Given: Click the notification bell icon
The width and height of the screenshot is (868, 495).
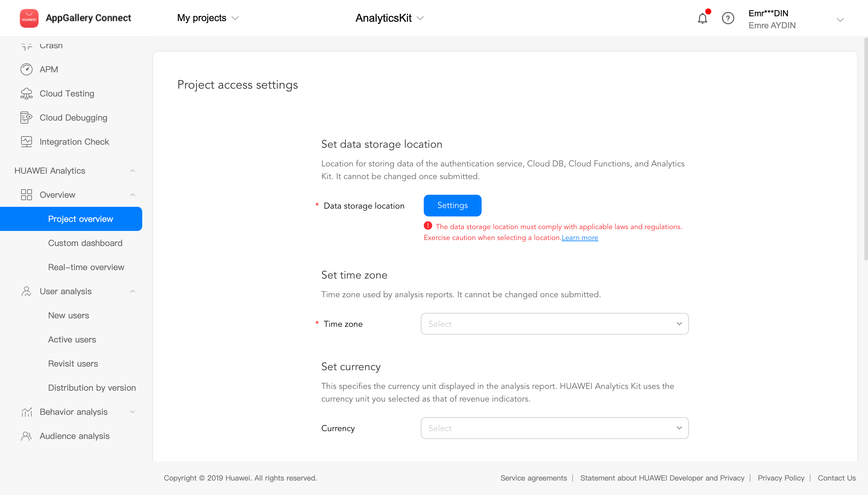Looking at the screenshot, I should point(702,18).
